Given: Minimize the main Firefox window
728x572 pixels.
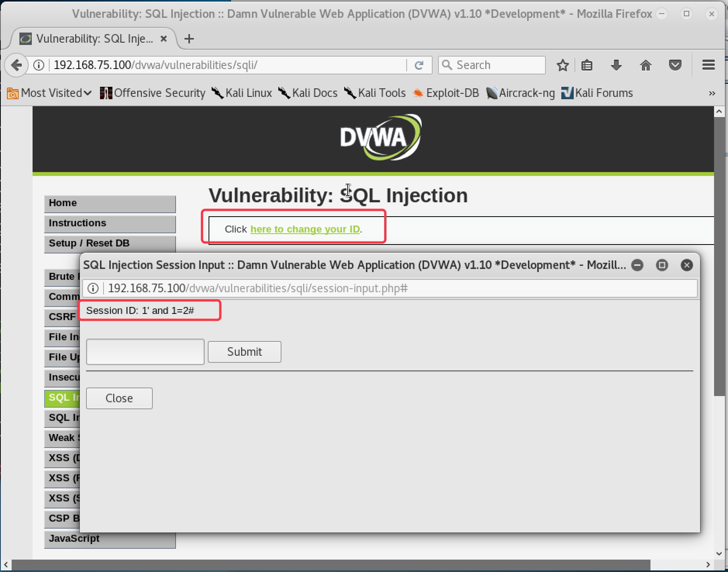Looking at the screenshot, I should (x=662, y=14).
